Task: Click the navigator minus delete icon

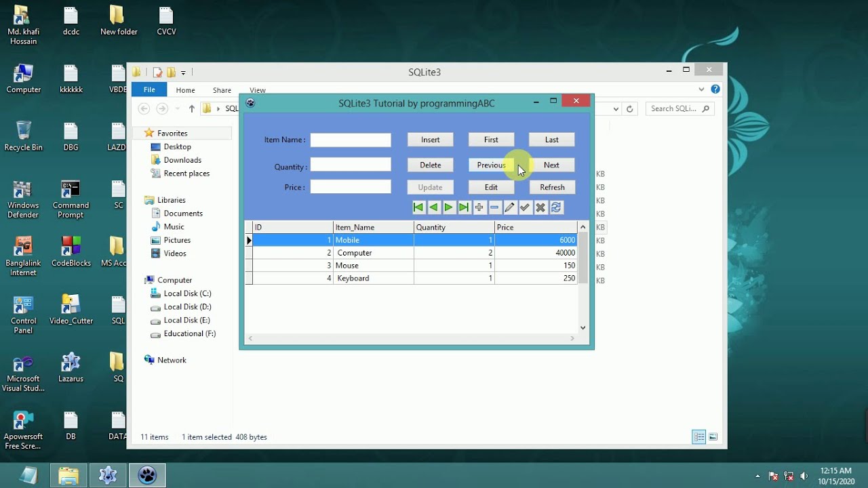Action: (494, 207)
